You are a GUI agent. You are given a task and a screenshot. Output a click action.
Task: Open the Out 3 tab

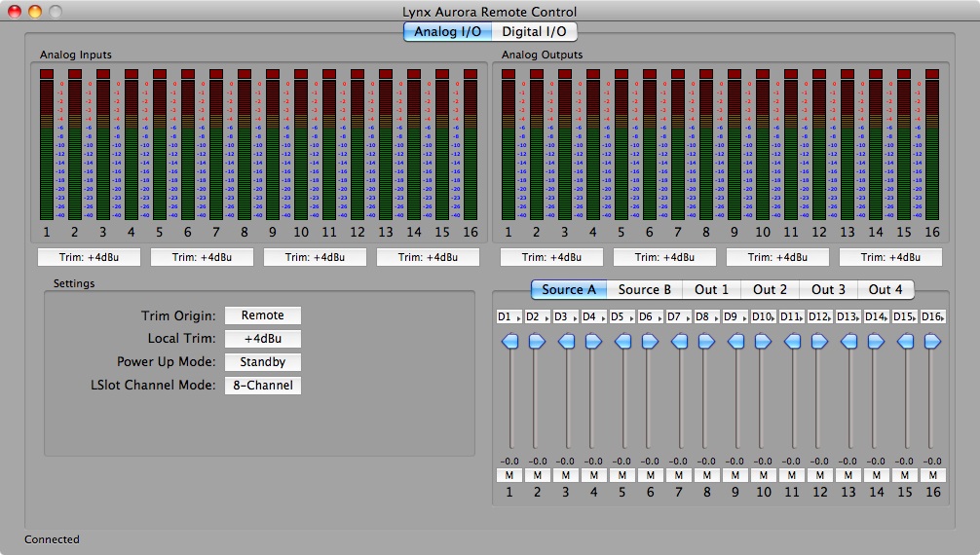[x=828, y=289]
